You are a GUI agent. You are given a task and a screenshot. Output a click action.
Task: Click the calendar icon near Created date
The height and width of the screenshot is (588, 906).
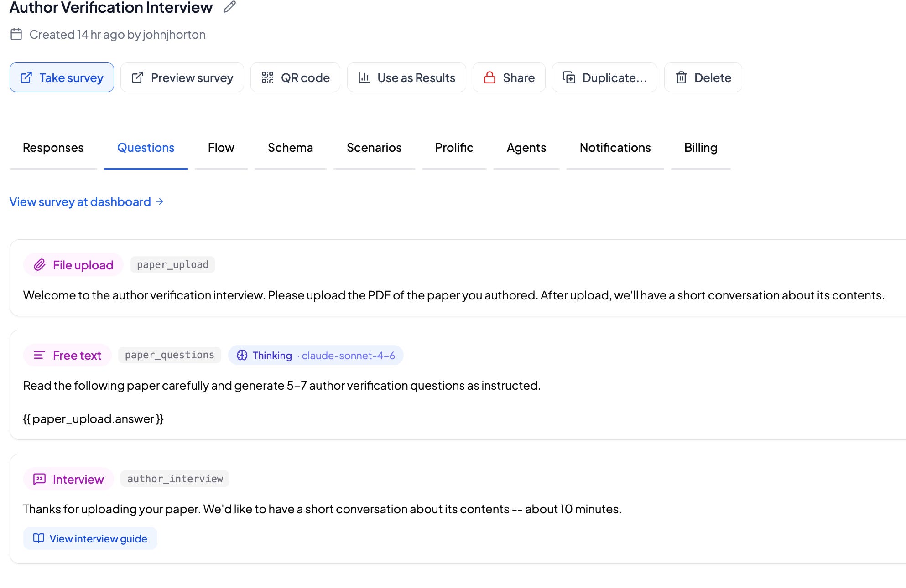pos(16,34)
